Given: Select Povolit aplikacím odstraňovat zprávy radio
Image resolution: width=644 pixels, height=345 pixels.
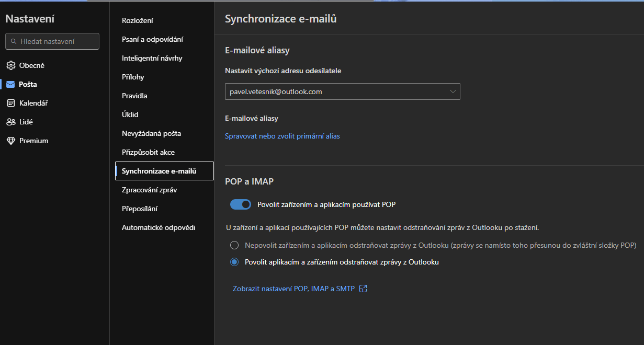Looking at the screenshot, I should (x=234, y=262).
